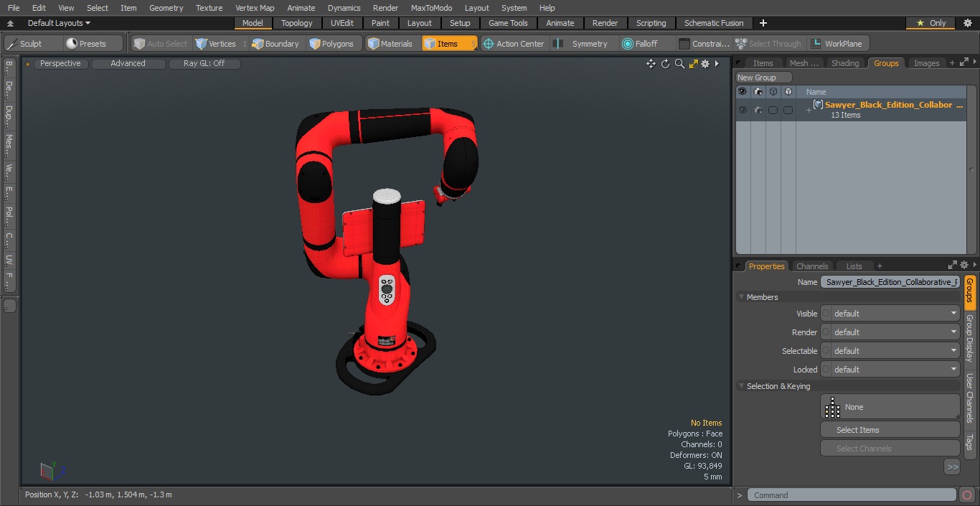Add a new tab next to Lists
Image resolution: width=980 pixels, height=506 pixels.
pyautogui.click(x=880, y=266)
